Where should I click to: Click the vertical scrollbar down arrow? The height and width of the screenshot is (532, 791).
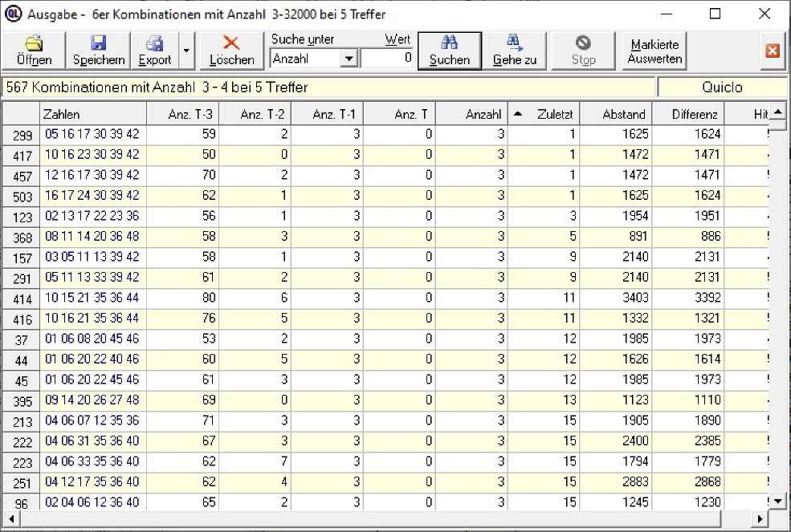[777, 501]
